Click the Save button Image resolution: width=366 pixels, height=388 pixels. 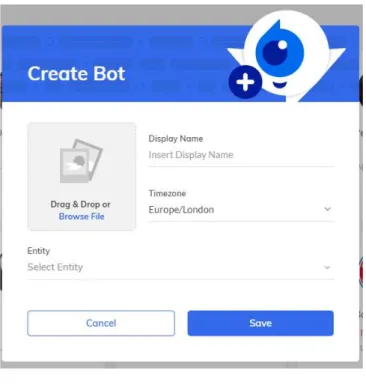click(x=260, y=323)
